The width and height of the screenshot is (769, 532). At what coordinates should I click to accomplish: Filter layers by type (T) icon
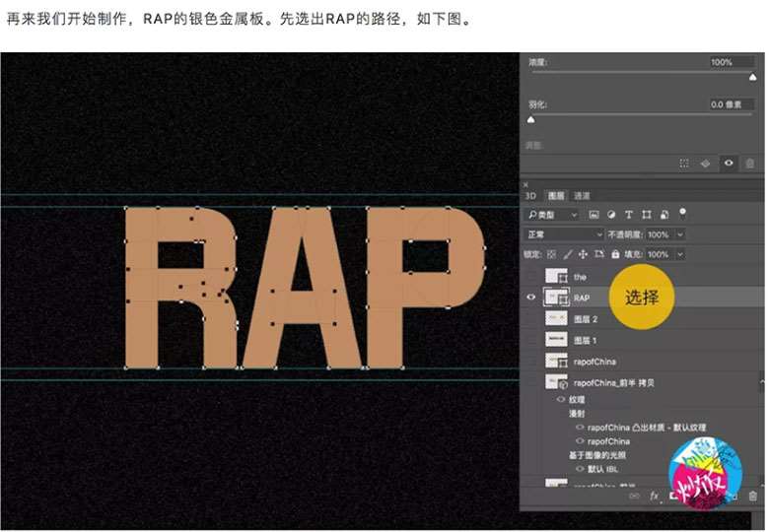pos(629,215)
